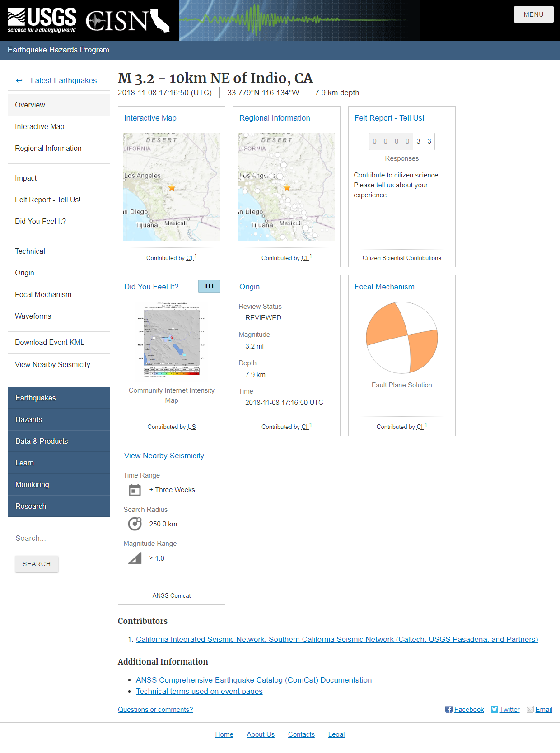This screenshot has width=560, height=753.
Task: Open Interactive Map in the sidebar
Action: point(59,126)
